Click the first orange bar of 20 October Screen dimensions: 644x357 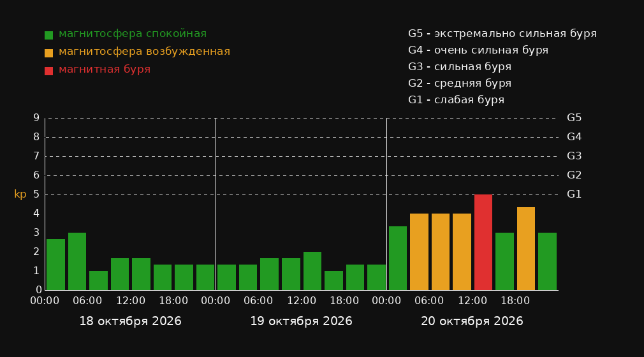pyautogui.click(x=419, y=252)
